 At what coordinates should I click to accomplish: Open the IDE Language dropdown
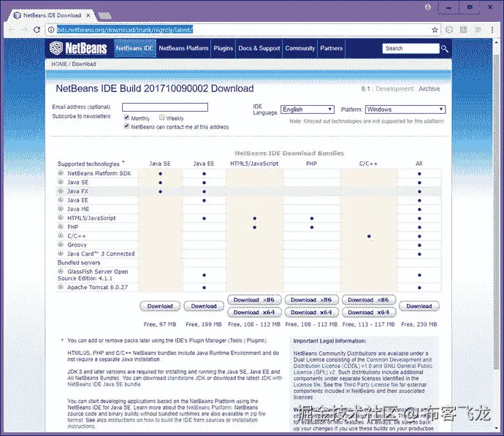point(308,110)
